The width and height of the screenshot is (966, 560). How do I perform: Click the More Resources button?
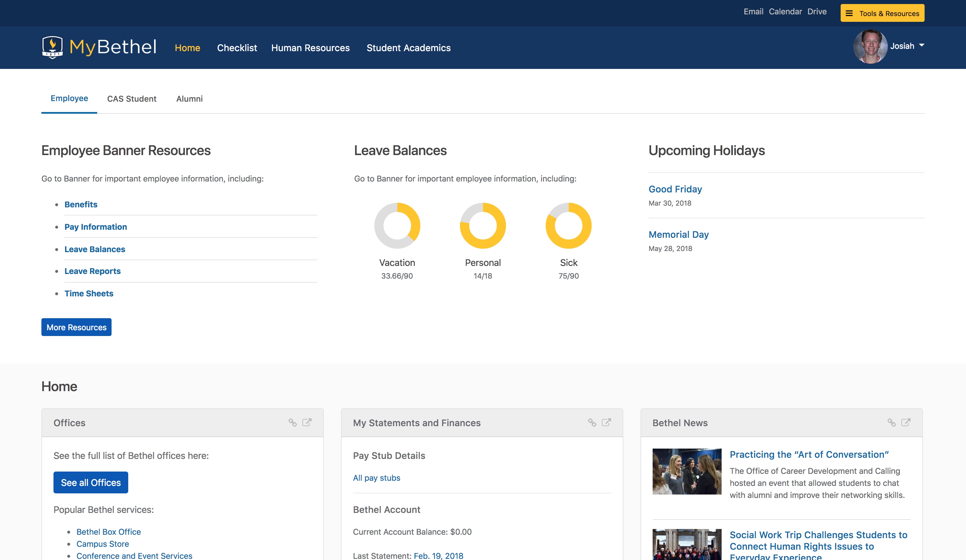(76, 327)
